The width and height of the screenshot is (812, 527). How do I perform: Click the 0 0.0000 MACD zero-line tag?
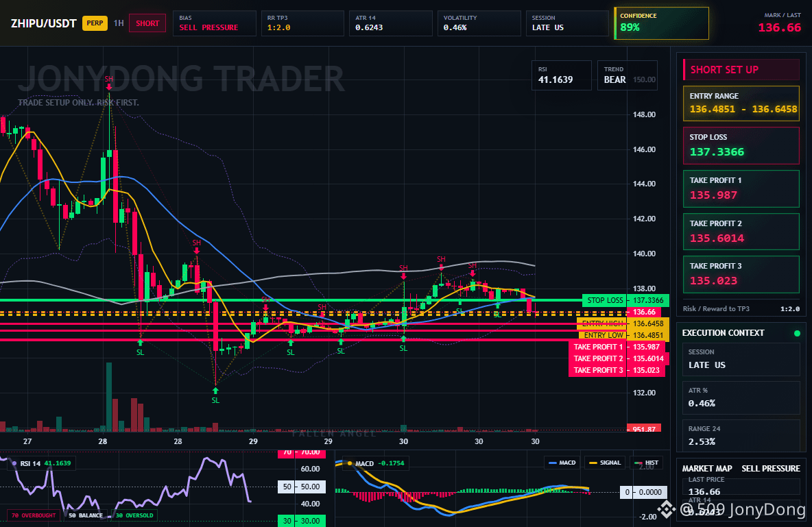point(644,492)
